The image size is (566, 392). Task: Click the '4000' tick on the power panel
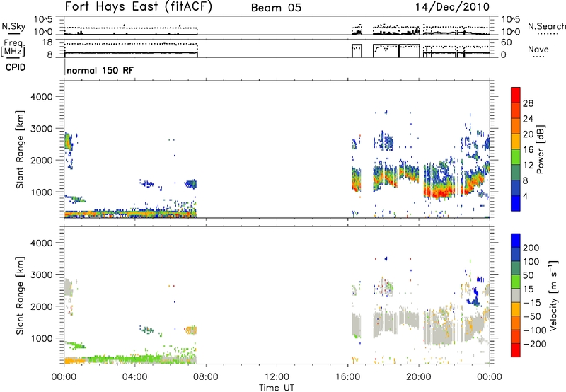coord(42,97)
